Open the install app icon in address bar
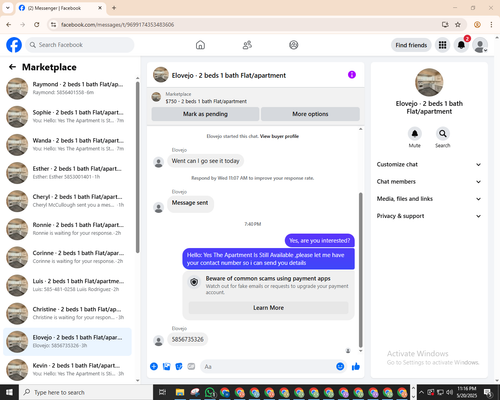This screenshot has width=500, height=400. [445, 24]
